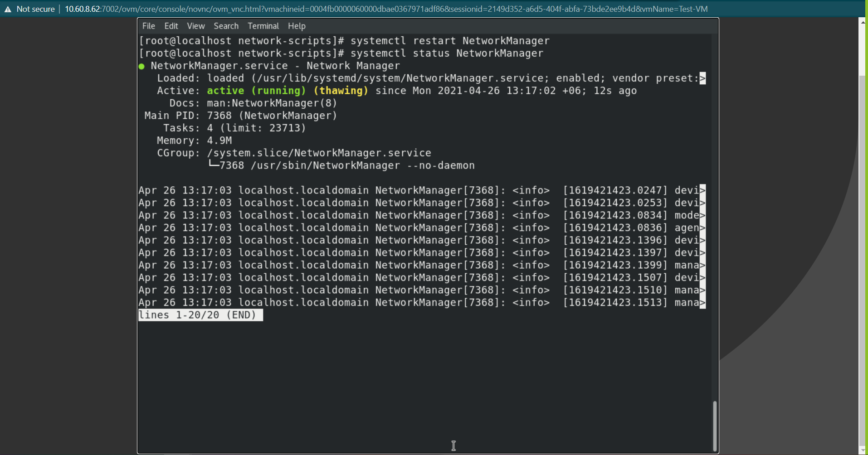868x455 pixels.
Task: Click the Not secure label
Action: (35, 9)
